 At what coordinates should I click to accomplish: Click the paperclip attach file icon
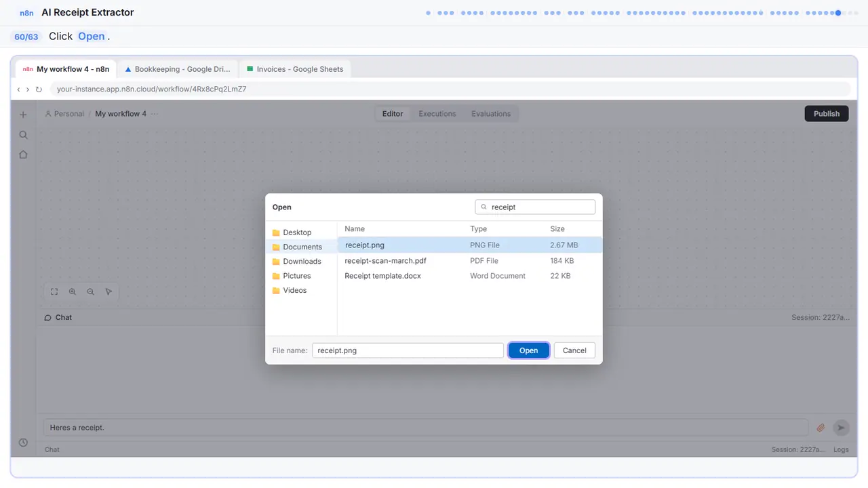coord(821,428)
